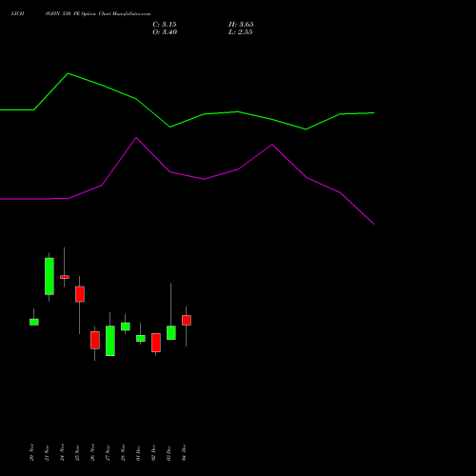Select the 04 Dec date label
The width and height of the screenshot is (476, 476).
184,452
